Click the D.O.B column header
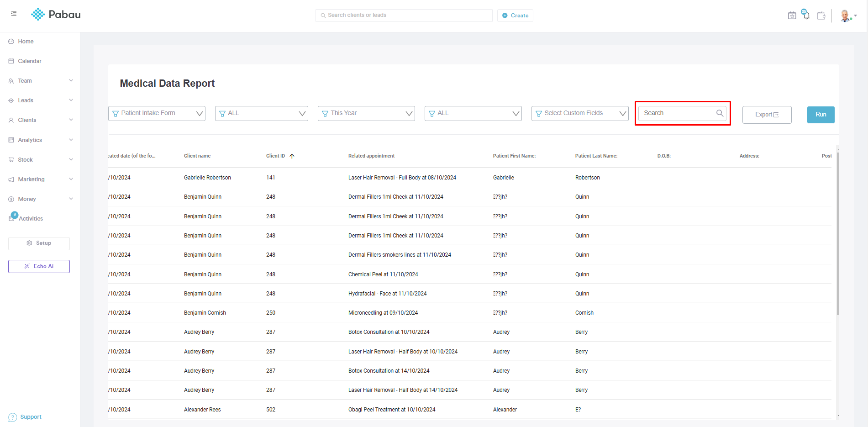 (x=664, y=156)
